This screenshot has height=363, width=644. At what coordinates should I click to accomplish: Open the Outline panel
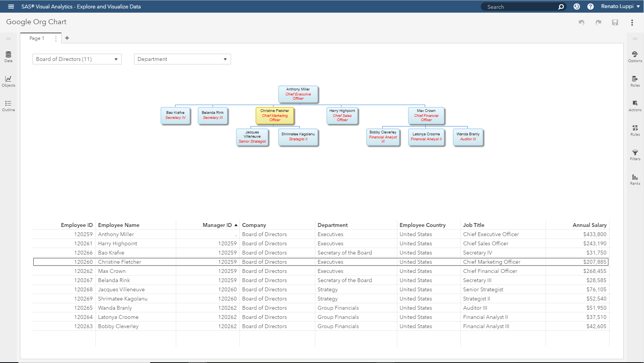point(8,105)
